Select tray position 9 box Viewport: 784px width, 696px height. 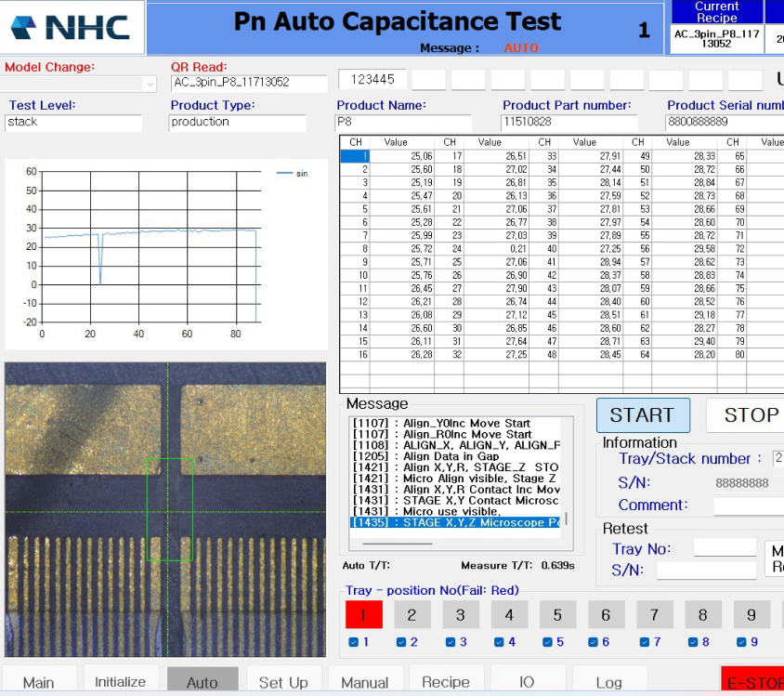(751, 614)
